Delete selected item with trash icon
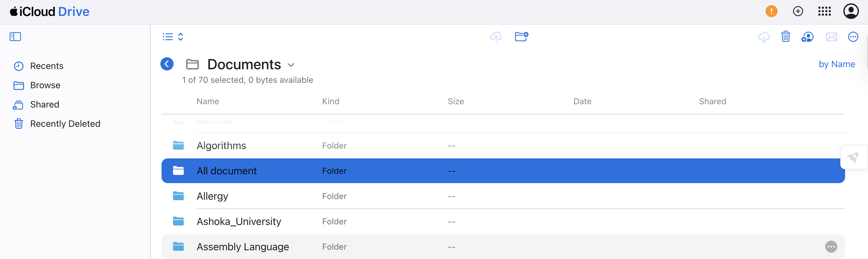Viewport: 868px width, 259px height. point(785,36)
